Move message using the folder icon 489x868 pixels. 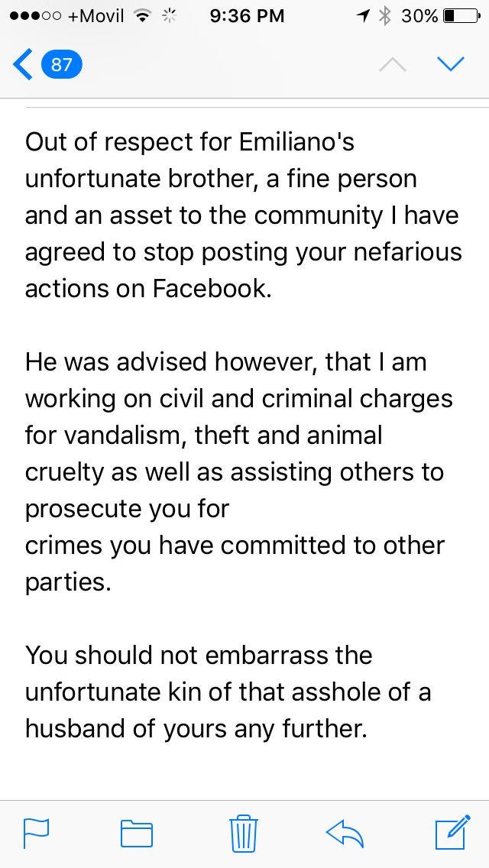pyautogui.click(x=137, y=833)
